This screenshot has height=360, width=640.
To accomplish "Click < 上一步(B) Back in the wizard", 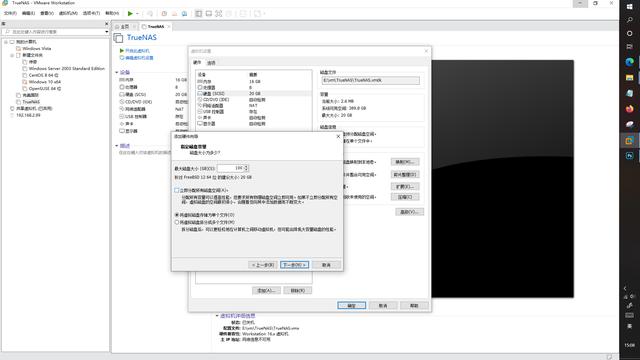I will coord(263,265).
